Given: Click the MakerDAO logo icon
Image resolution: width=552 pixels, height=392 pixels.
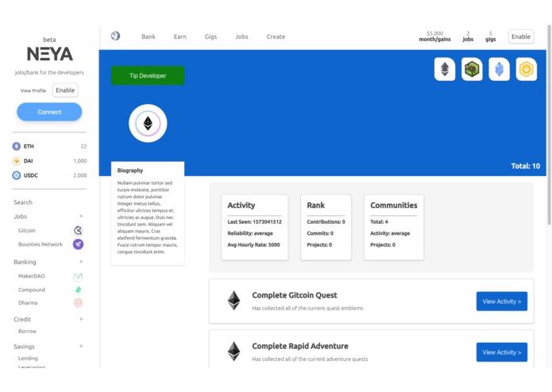Looking at the screenshot, I should (78, 276).
